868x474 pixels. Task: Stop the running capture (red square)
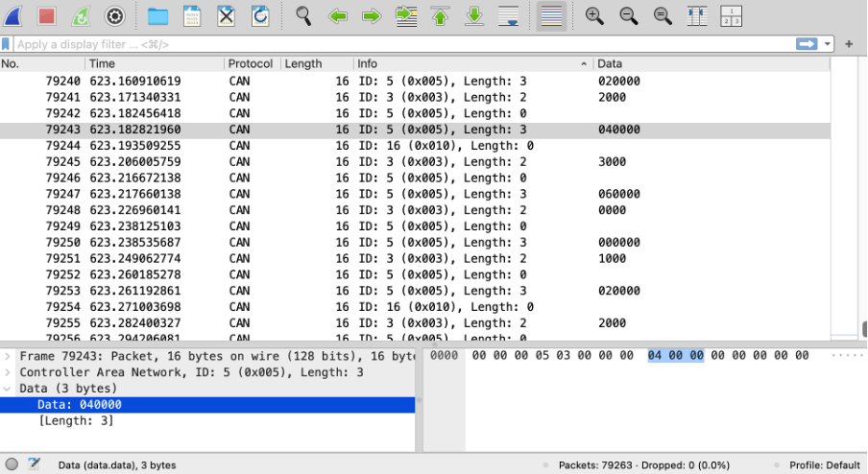pos(46,16)
